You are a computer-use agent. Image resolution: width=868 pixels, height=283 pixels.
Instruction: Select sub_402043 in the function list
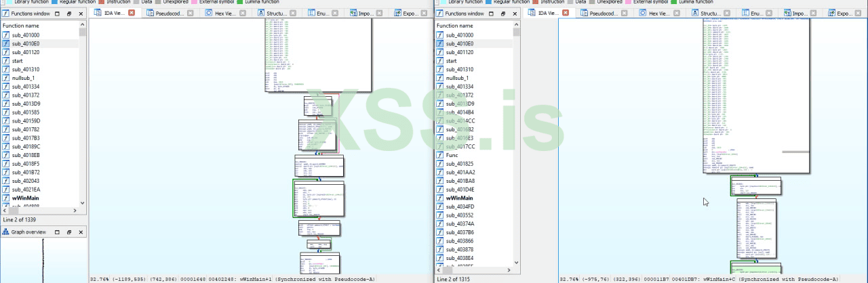[26, 181]
